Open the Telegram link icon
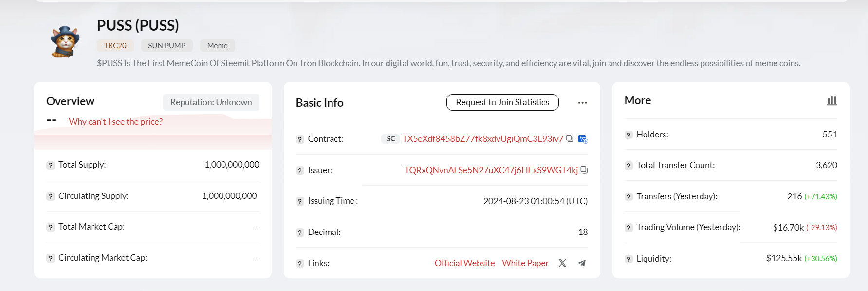The height and width of the screenshot is (291, 868). [x=582, y=263]
